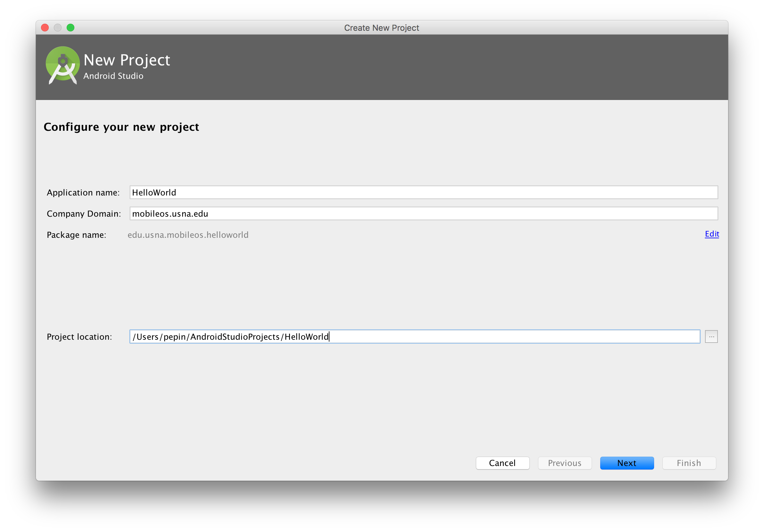Screen dimensions: 764x532
Task: Click the New Project header title
Action: [x=127, y=60]
